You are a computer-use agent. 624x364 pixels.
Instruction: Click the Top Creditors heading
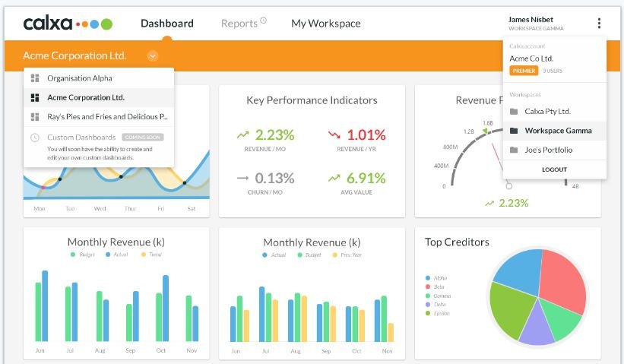457,242
